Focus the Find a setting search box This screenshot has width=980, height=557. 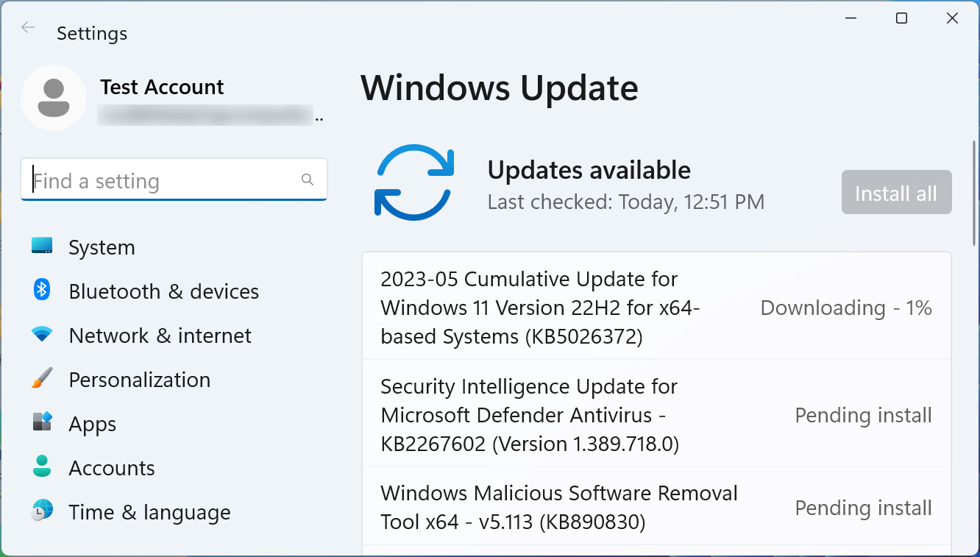pyautogui.click(x=174, y=180)
